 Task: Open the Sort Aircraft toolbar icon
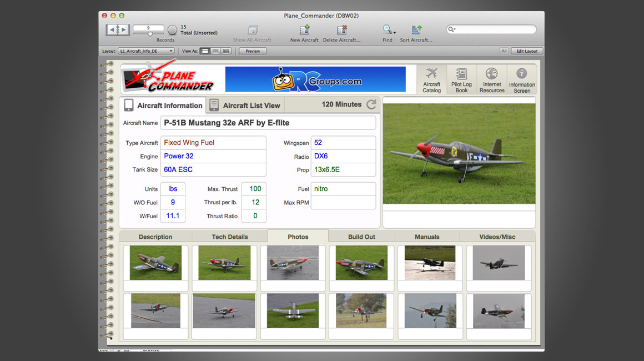[416, 29]
